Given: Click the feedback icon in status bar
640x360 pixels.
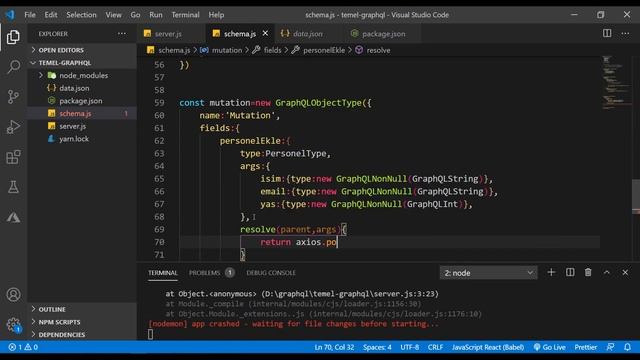Looking at the screenshot, I should (610, 347).
